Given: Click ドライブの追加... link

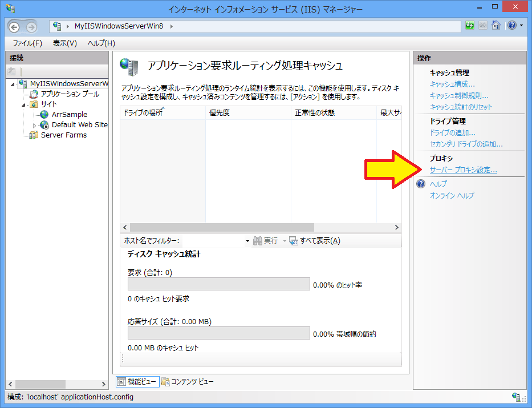Looking at the screenshot, I should coord(453,133).
